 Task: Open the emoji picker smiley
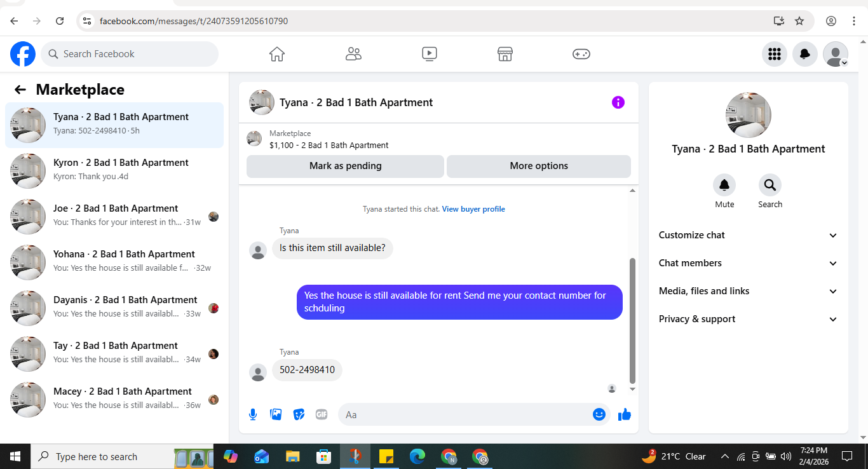click(599, 414)
